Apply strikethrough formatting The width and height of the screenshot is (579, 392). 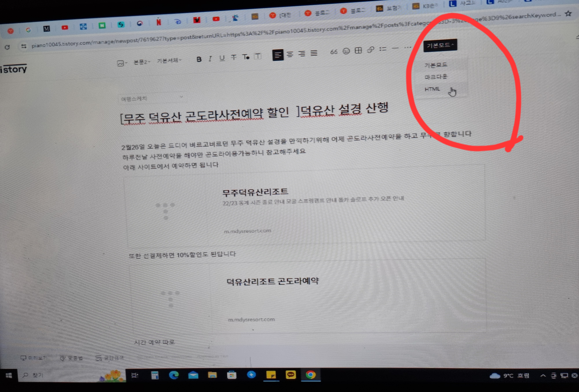coord(234,58)
